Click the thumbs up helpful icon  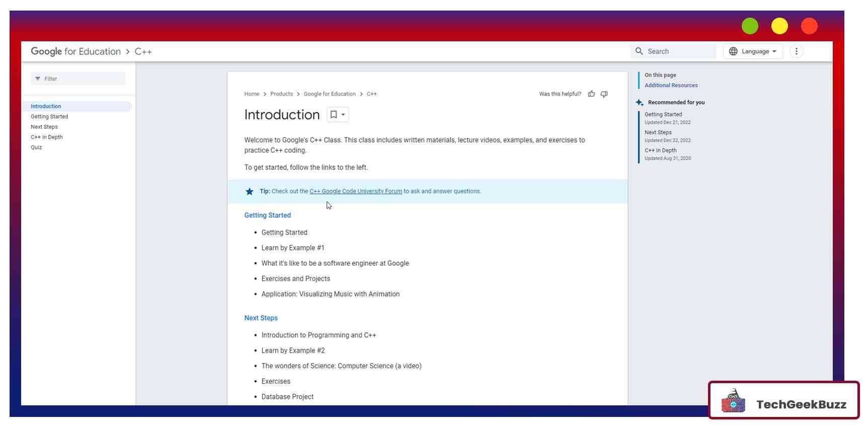tap(591, 94)
